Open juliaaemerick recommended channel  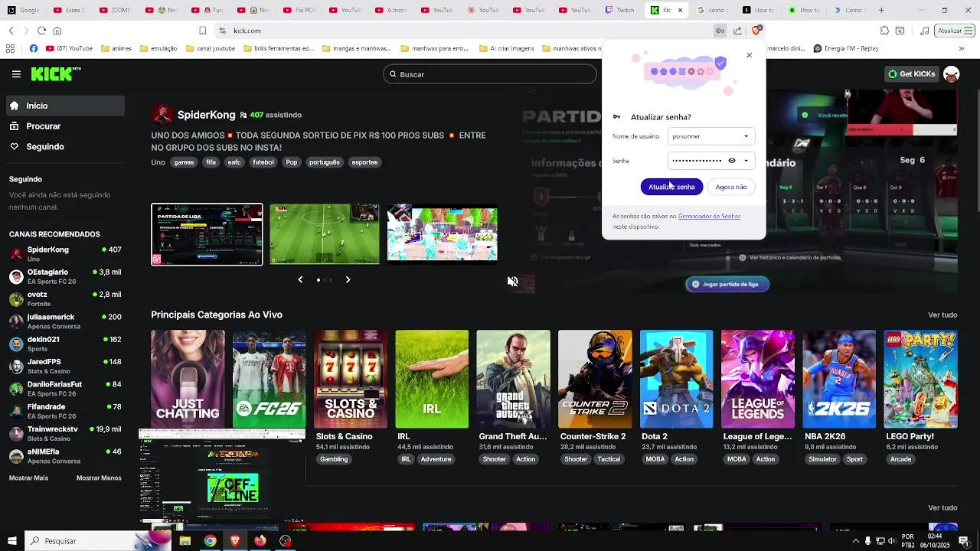[x=65, y=321]
